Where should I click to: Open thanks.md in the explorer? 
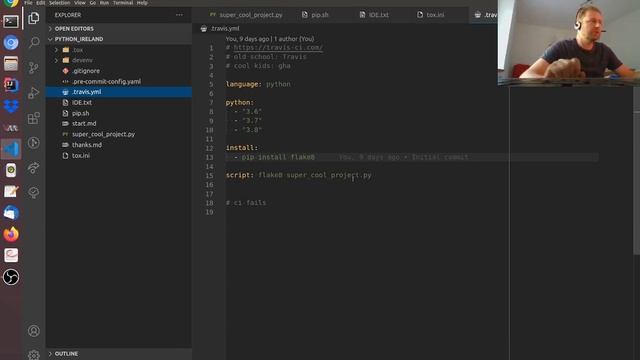pyautogui.click(x=119, y=144)
